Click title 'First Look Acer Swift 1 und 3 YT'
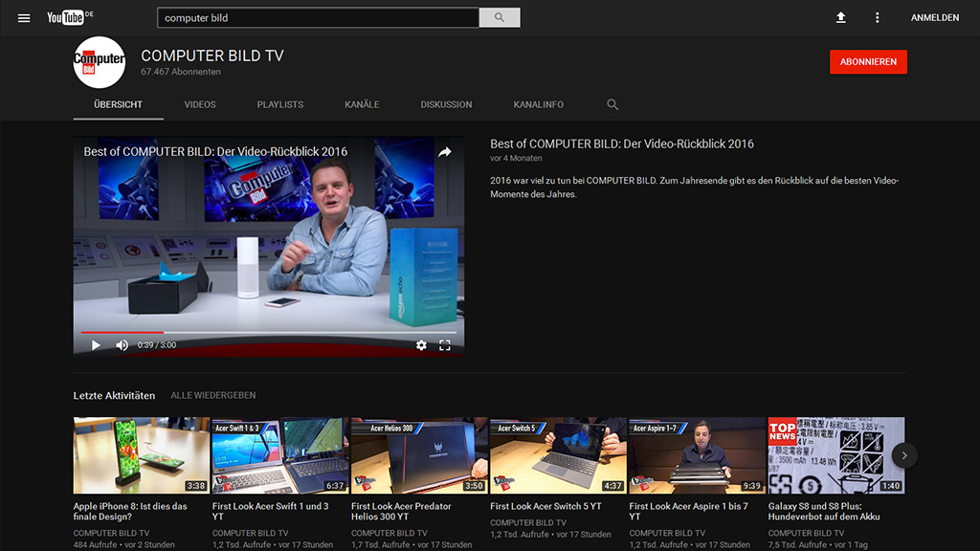 (x=270, y=511)
